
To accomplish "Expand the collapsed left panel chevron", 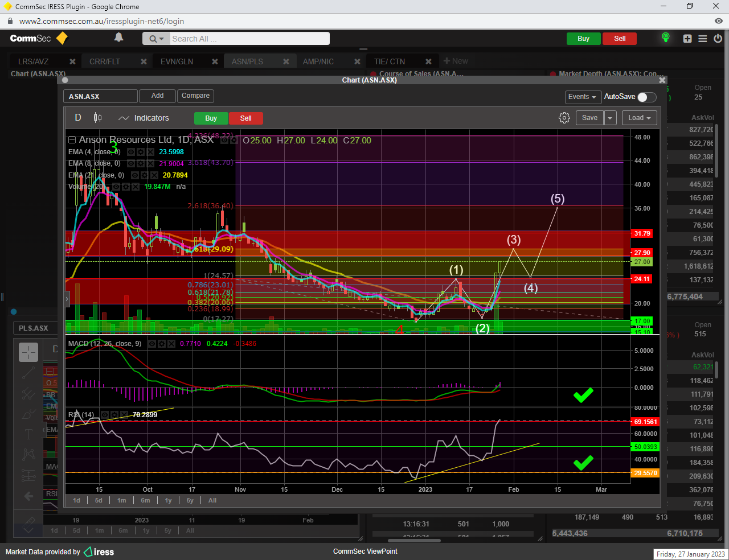I will (x=67, y=298).
